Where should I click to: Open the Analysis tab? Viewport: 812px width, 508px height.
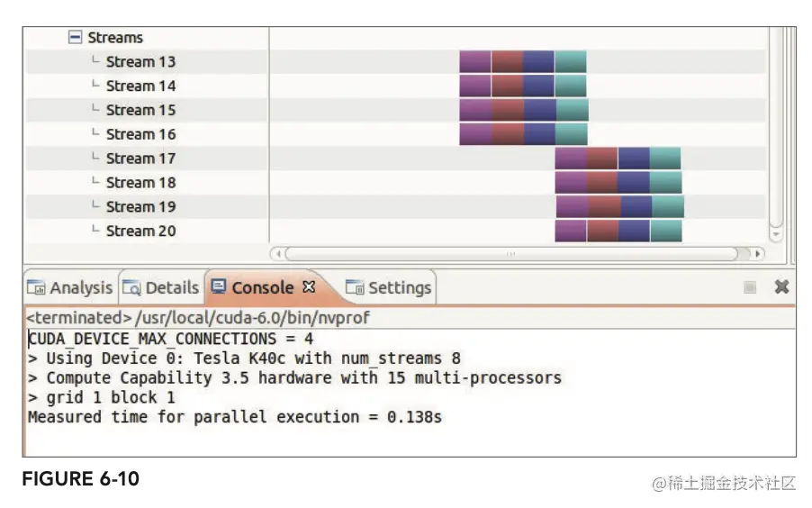(70, 287)
